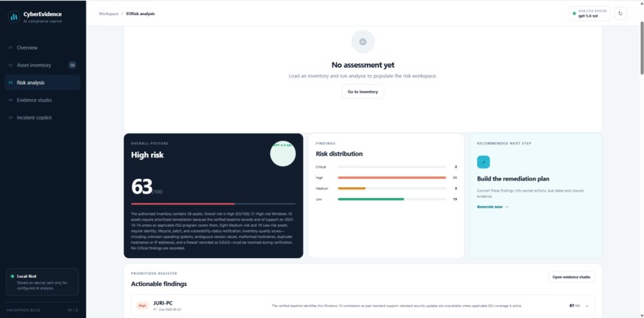The width and height of the screenshot is (644, 318).
Task: Click the 87/100 score on JURI-PC row
Action: click(x=574, y=306)
